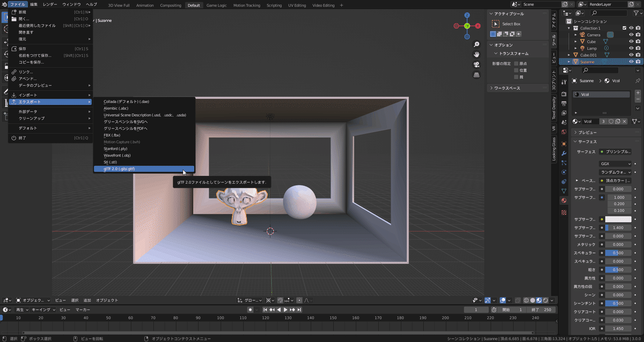Open the Tool properties tab icon
The width and height of the screenshot is (644, 342).
coord(563,82)
